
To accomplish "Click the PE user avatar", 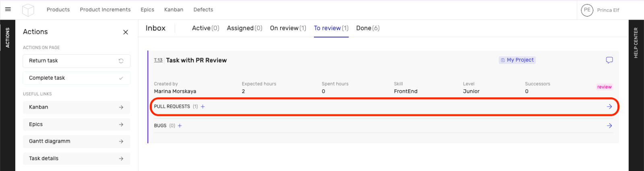I will (587, 10).
